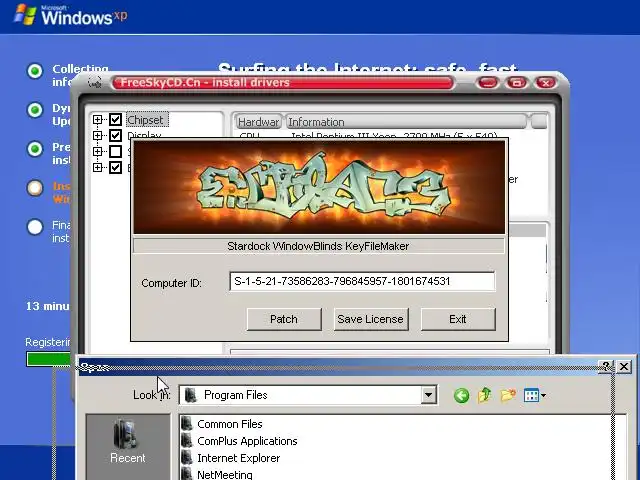Maximize the FreeSkyCD install drivers window

[x=517, y=83]
